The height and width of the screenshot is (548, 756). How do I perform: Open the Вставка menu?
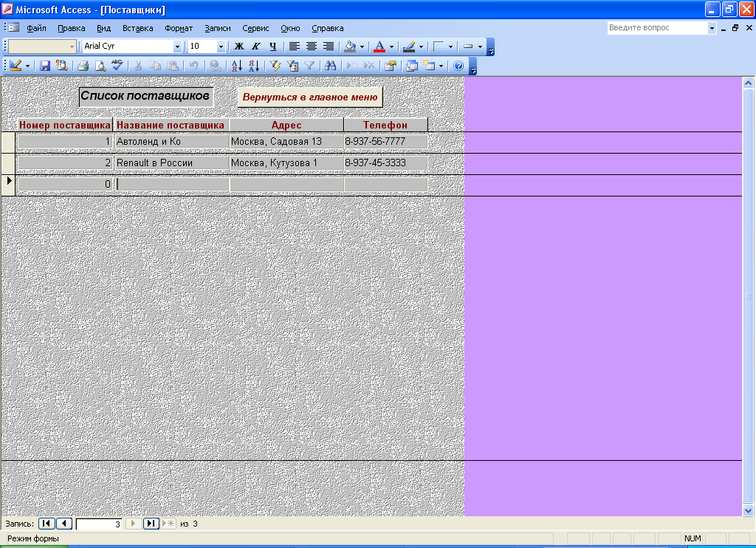coord(138,28)
